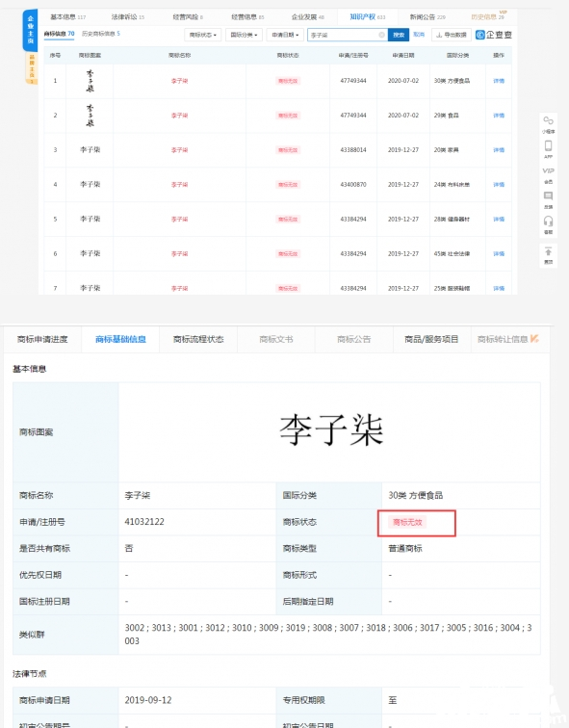The height and width of the screenshot is (728, 569).
Task: Click the 类似群 codes starting with 3002
Action: [328, 635]
